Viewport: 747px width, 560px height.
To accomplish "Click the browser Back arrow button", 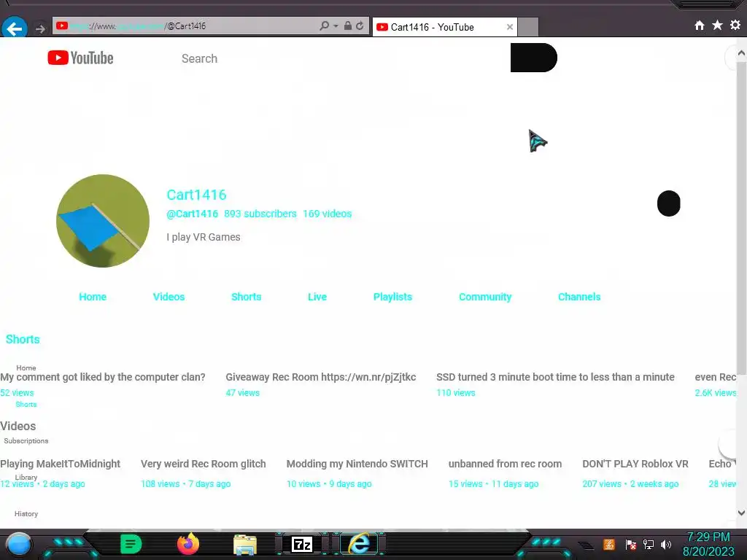I will 15,28.
